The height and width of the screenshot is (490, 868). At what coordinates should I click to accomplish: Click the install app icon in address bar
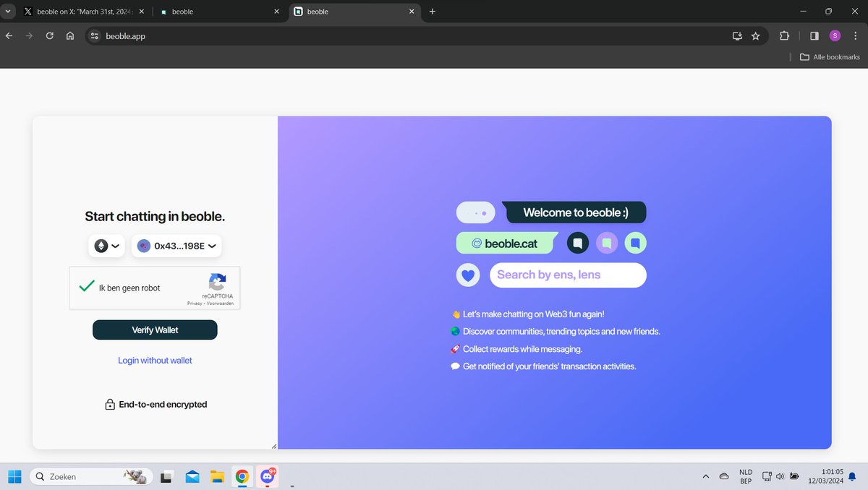pyautogui.click(x=737, y=35)
